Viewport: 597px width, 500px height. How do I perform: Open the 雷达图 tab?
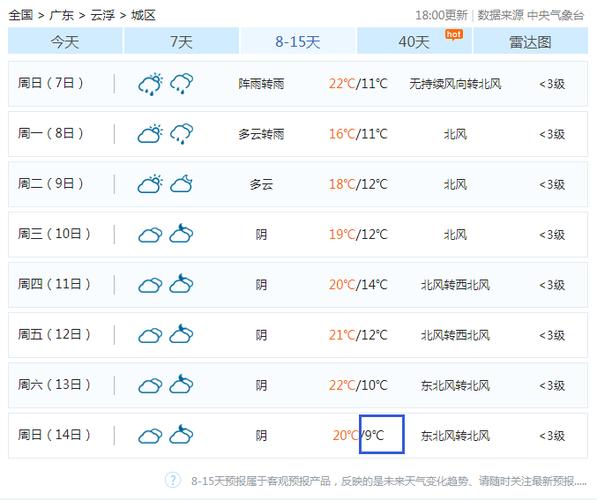530,41
